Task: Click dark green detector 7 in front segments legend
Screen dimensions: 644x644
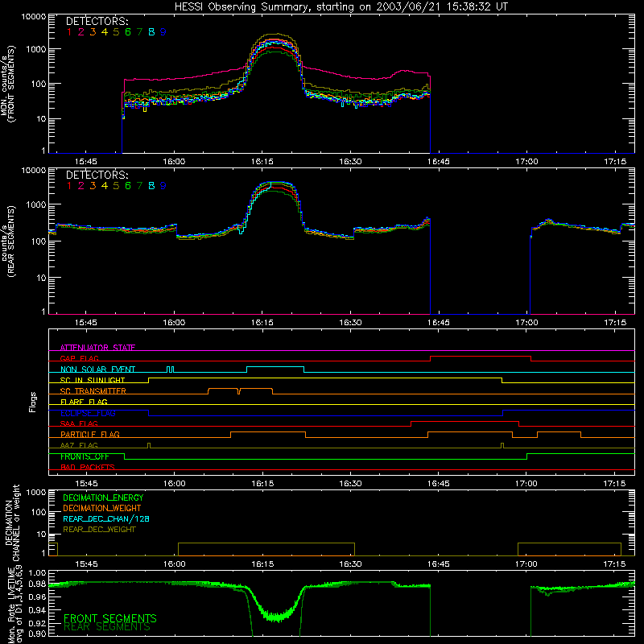Action: click(139, 32)
